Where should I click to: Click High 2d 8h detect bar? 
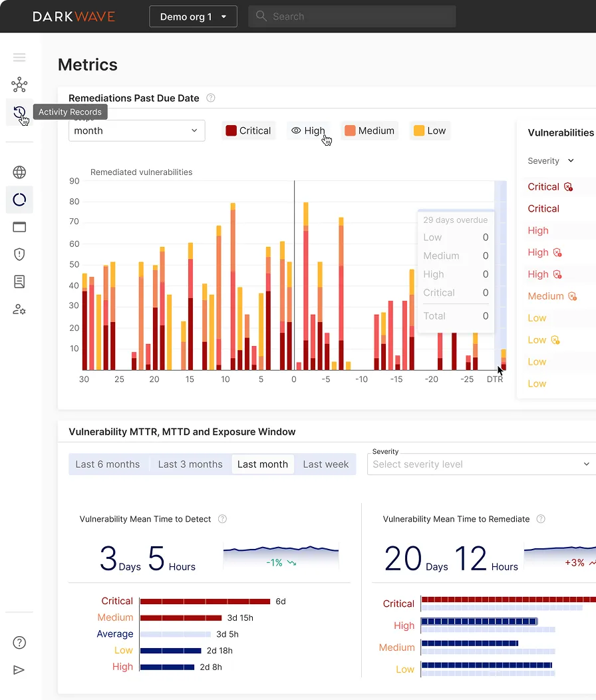[167, 667]
